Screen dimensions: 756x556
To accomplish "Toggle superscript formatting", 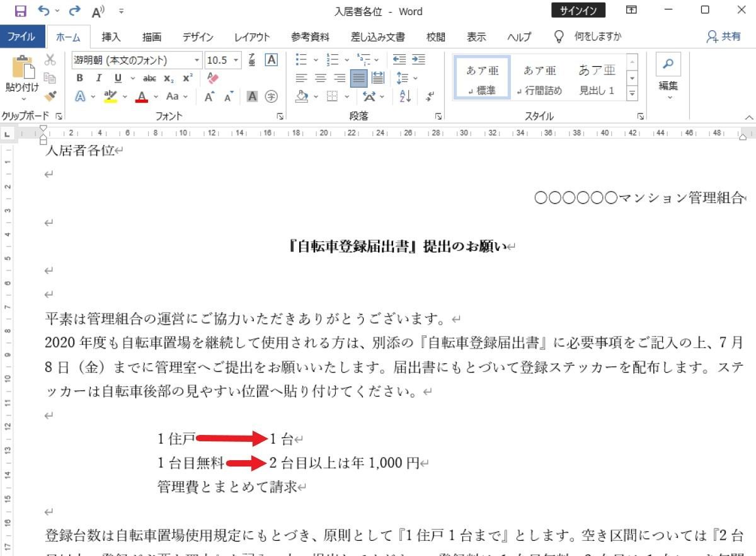I will [187, 78].
